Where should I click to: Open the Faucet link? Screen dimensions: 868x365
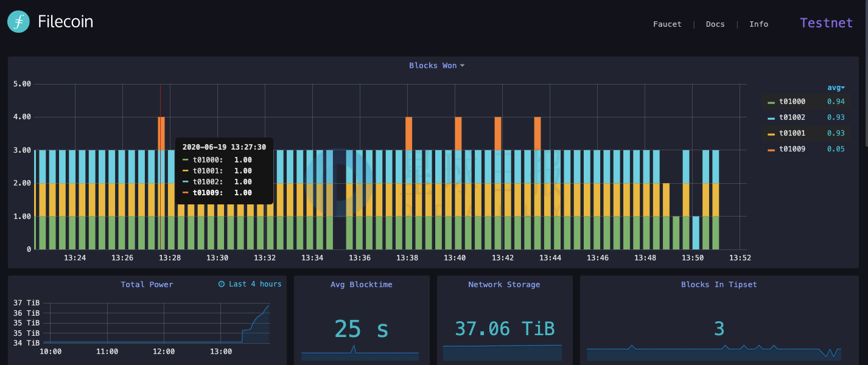(x=667, y=24)
